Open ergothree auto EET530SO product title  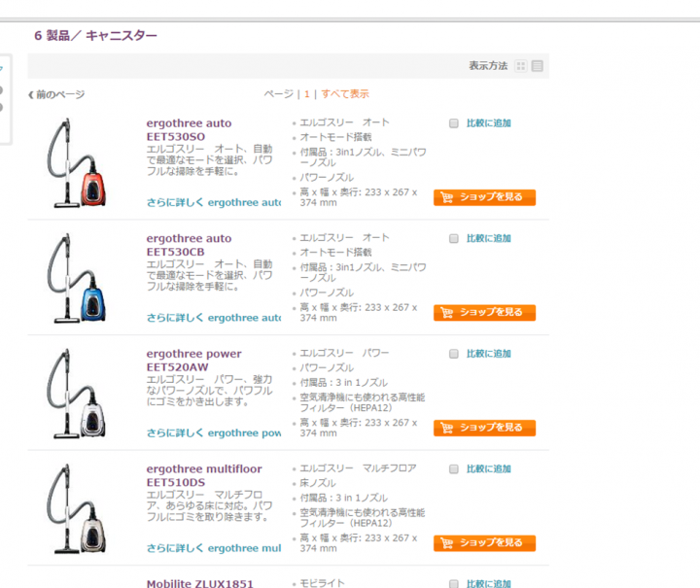coord(189,130)
